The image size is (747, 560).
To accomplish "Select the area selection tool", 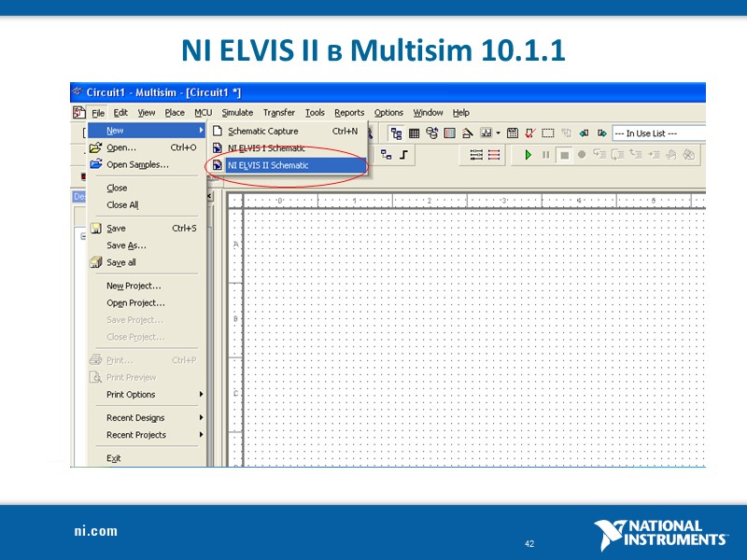I will click(x=546, y=133).
